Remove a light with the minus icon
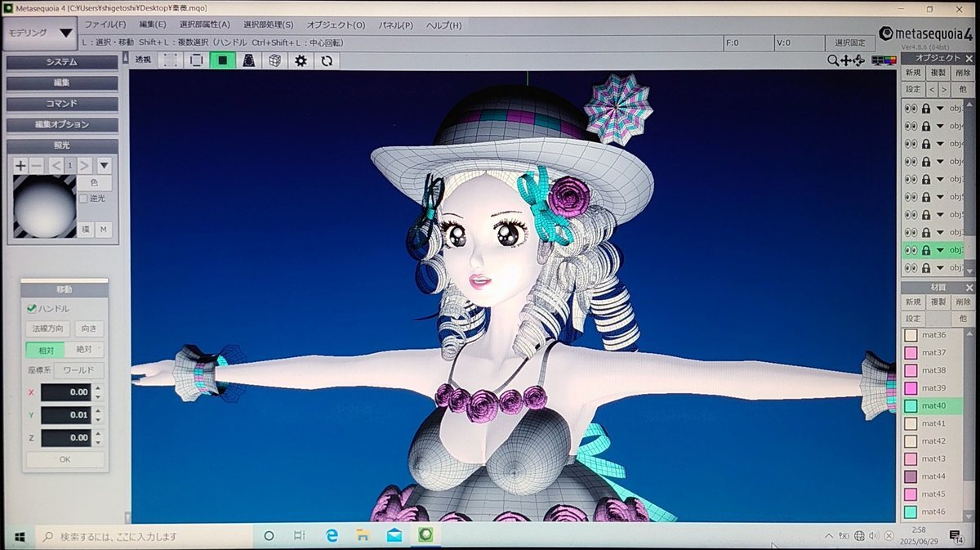 click(37, 165)
